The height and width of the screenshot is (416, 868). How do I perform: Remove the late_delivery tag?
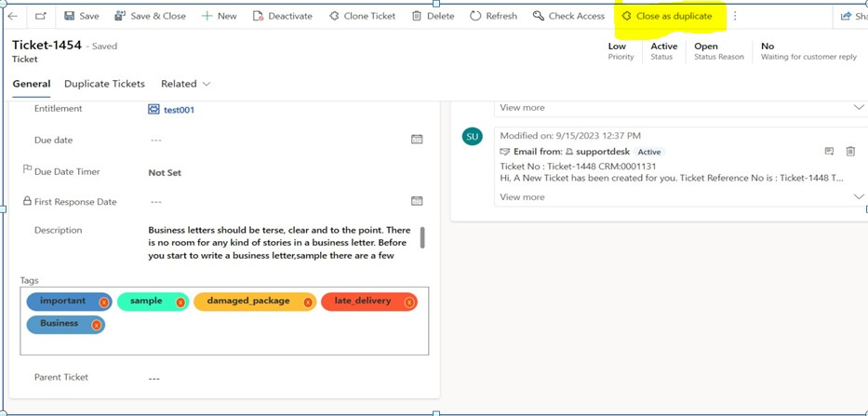(408, 302)
